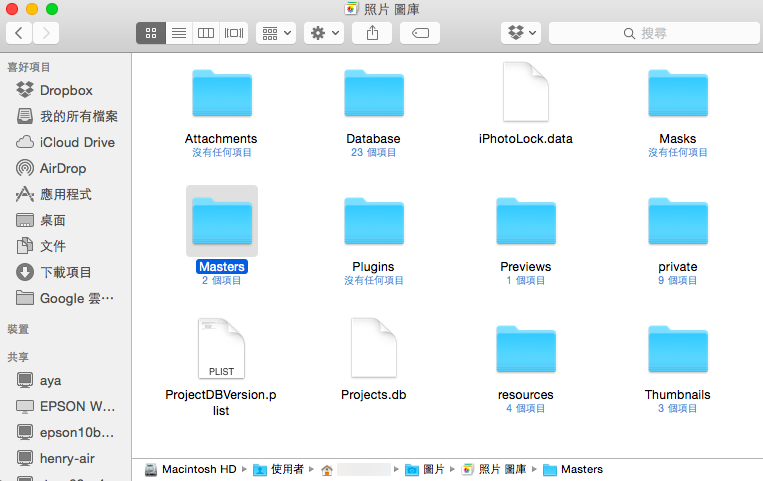Go back with the left arrow button

pos(19,33)
